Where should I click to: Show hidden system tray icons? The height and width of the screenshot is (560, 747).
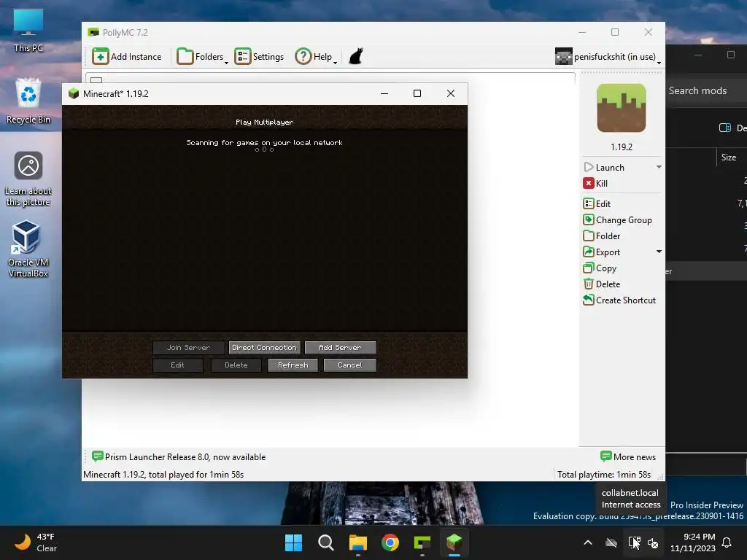coord(588,542)
